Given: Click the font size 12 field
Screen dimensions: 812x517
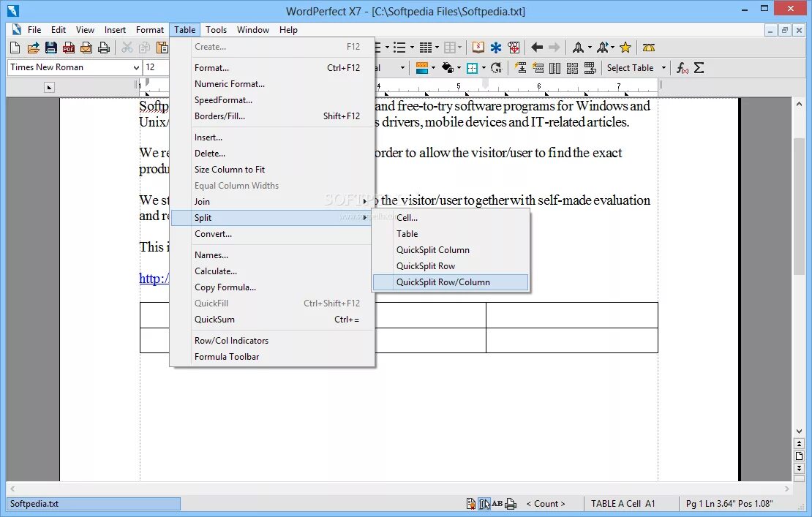Looking at the screenshot, I should click(x=155, y=67).
